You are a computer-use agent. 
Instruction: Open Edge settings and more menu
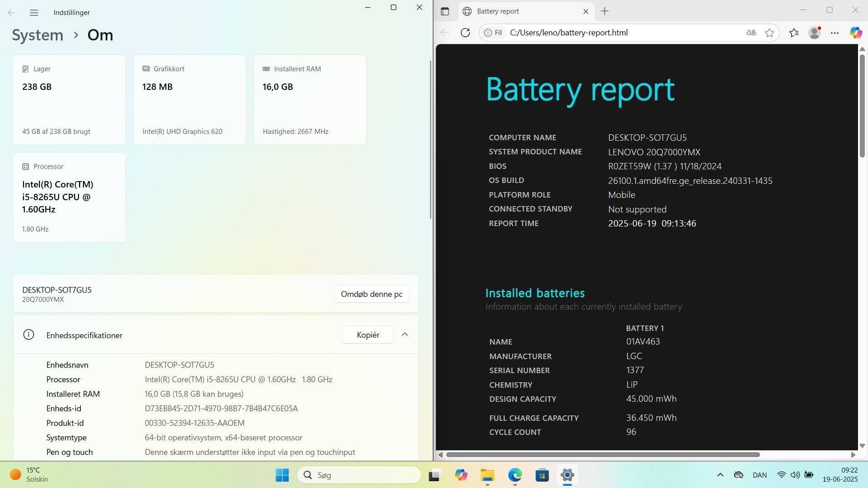click(834, 33)
